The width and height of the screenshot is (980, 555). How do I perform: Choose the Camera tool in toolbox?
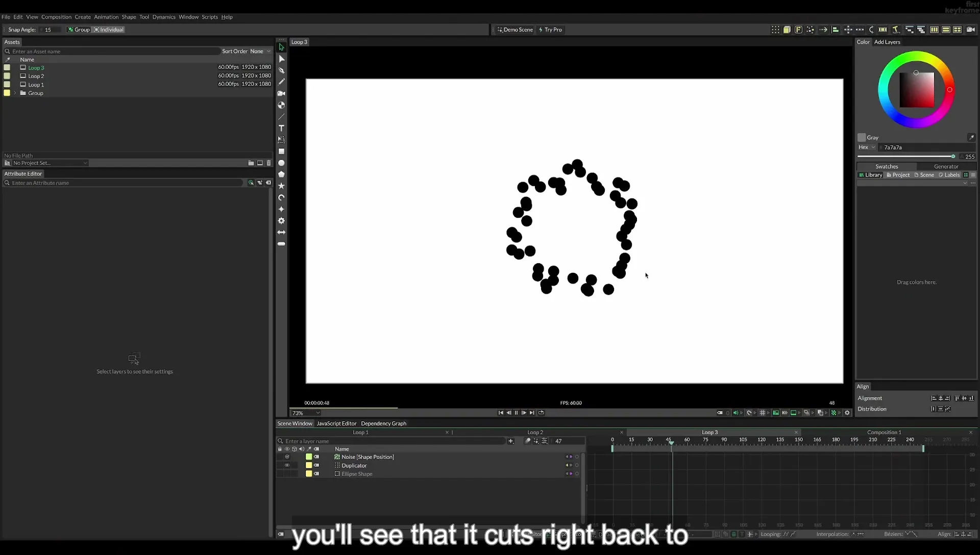pos(281,93)
